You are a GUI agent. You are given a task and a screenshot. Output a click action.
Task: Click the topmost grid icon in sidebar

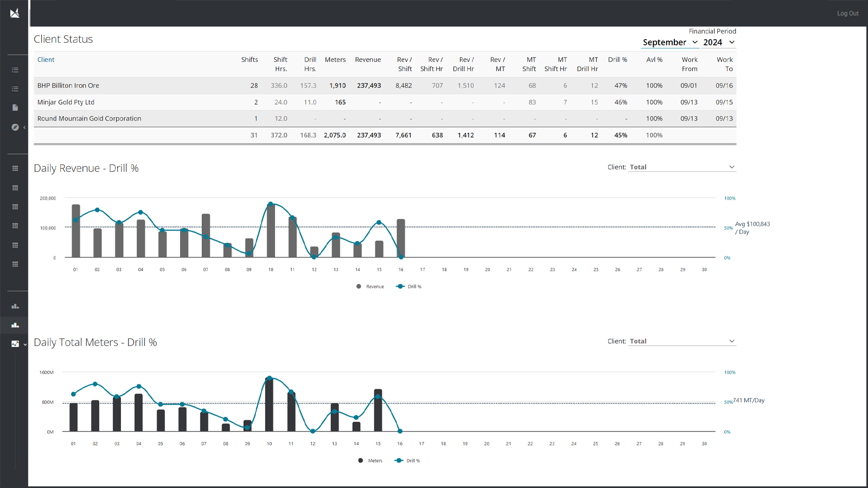point(15,169)
